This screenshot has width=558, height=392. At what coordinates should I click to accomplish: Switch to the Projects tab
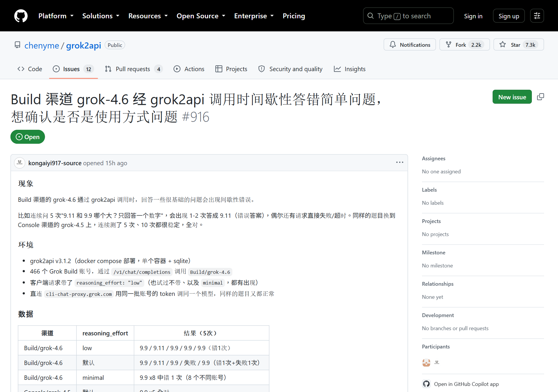231,69
